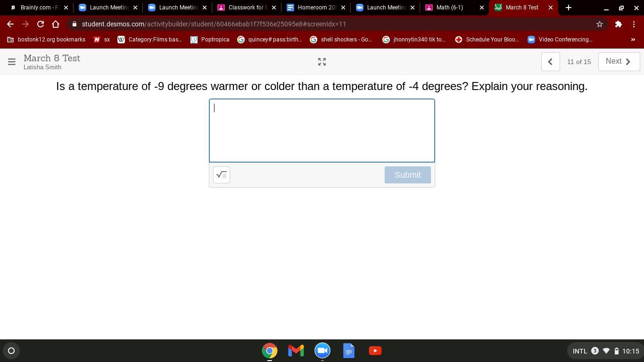The image size is (644, 362).
Task: Reload the current page
Action: (x=41, y=24)
